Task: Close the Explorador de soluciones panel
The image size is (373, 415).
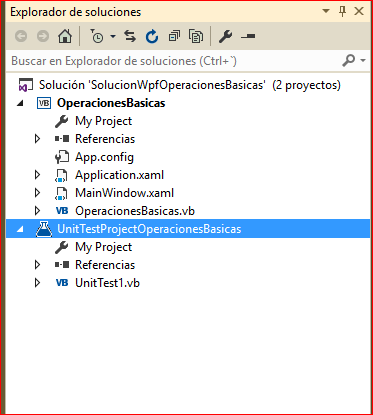Action: (x=359, y=11)
